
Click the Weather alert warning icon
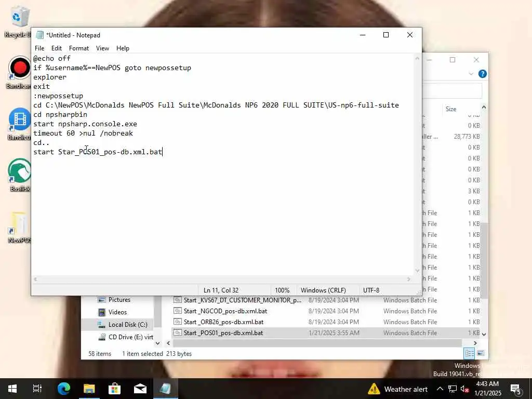click(374, 389)
